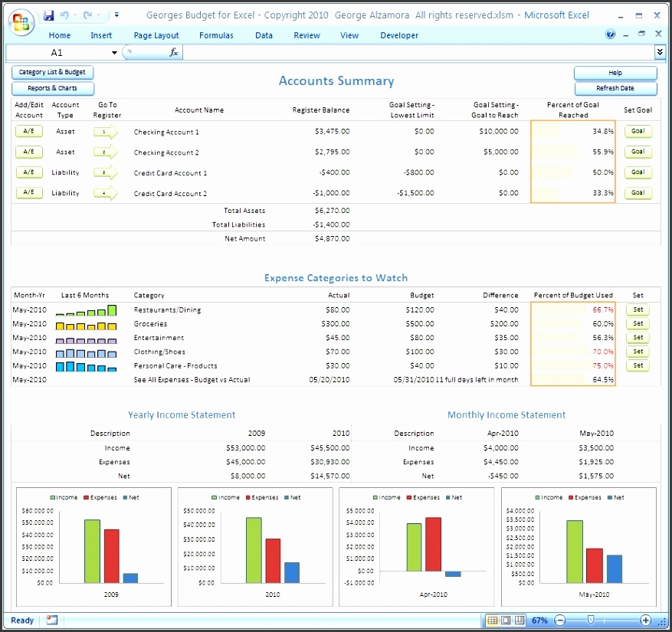The width and height of the screenshot is (672, 632).
Task: Open the Data ribbon tab
Action: pyautogui.click(x=264, y=35)
